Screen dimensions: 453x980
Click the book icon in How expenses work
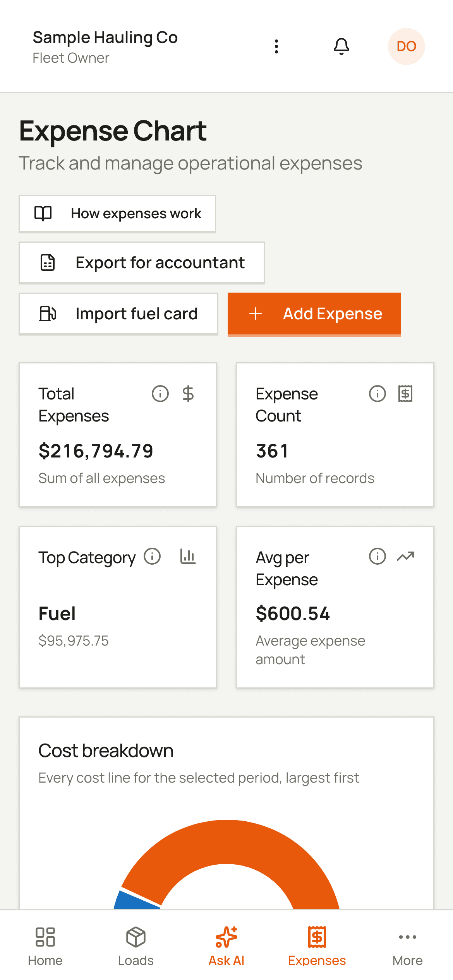click(x=43, y=214)
